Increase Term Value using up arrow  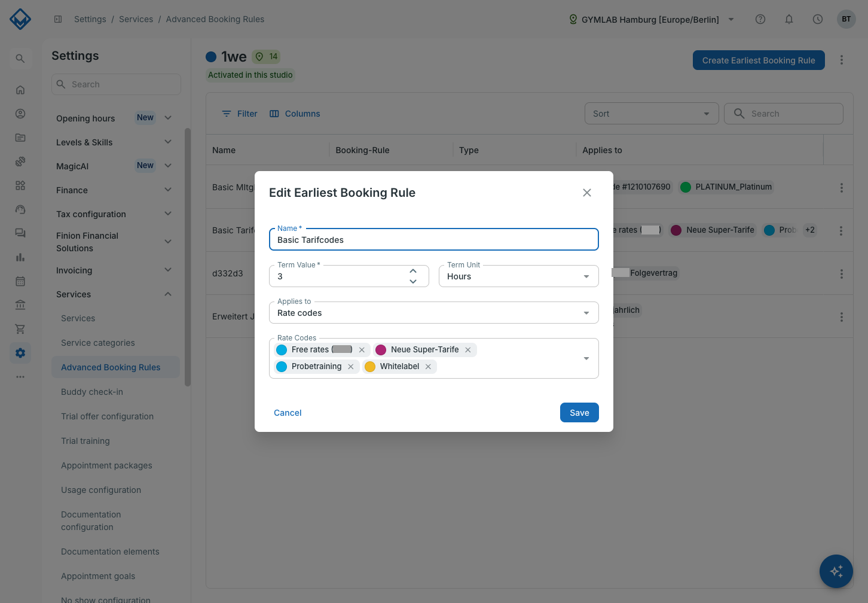[413, 272]
